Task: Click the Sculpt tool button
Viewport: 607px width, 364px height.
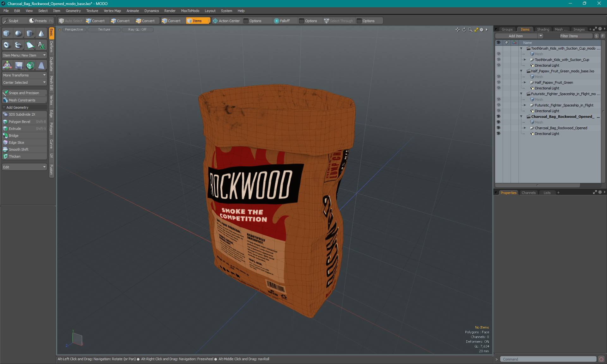Action: click(x=13, y=21)
